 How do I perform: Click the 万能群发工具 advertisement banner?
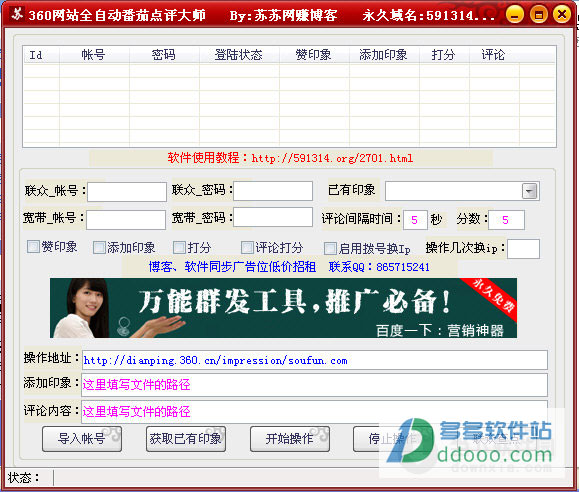point(283,308)
